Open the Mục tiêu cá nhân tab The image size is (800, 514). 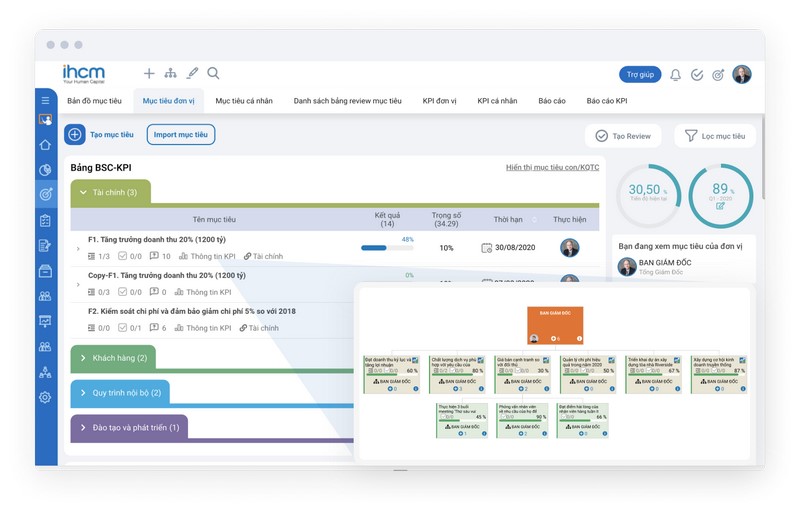click(244, 101)
